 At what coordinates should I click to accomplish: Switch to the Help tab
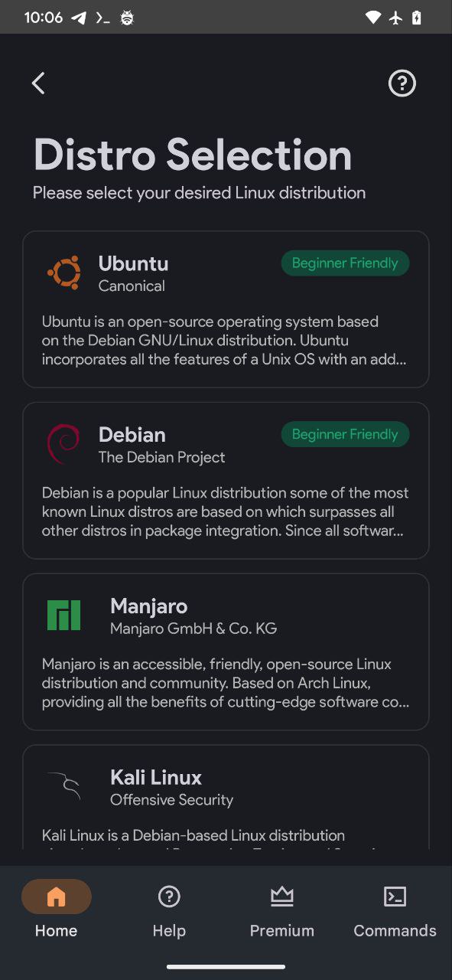point(169,910)
